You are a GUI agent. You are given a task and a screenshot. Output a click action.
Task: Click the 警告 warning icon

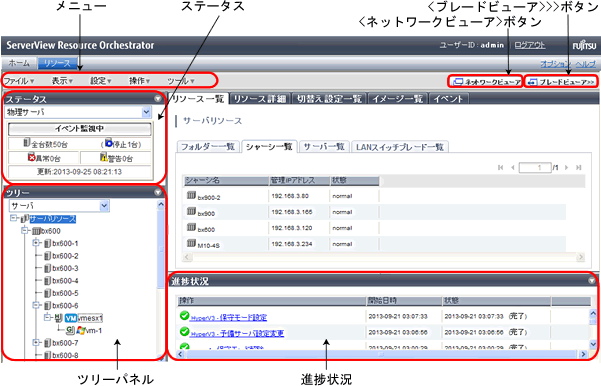(x=103, y=157)
